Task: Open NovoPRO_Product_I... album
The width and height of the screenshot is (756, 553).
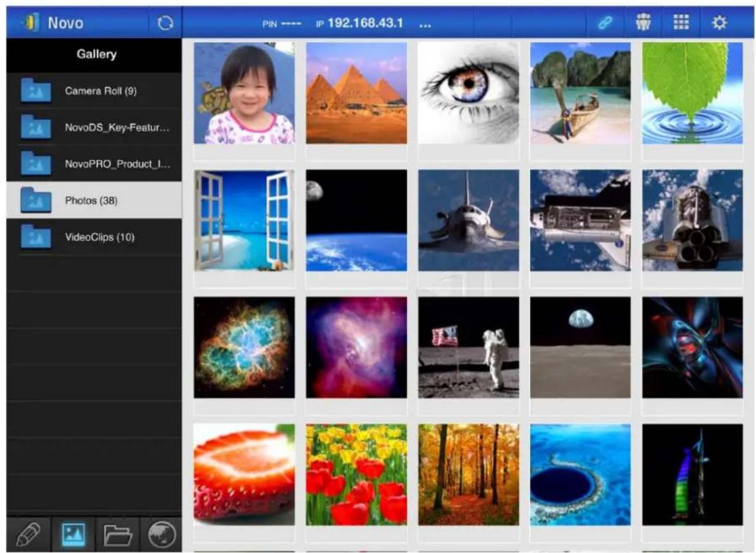Action: click(x=95, y=164)
